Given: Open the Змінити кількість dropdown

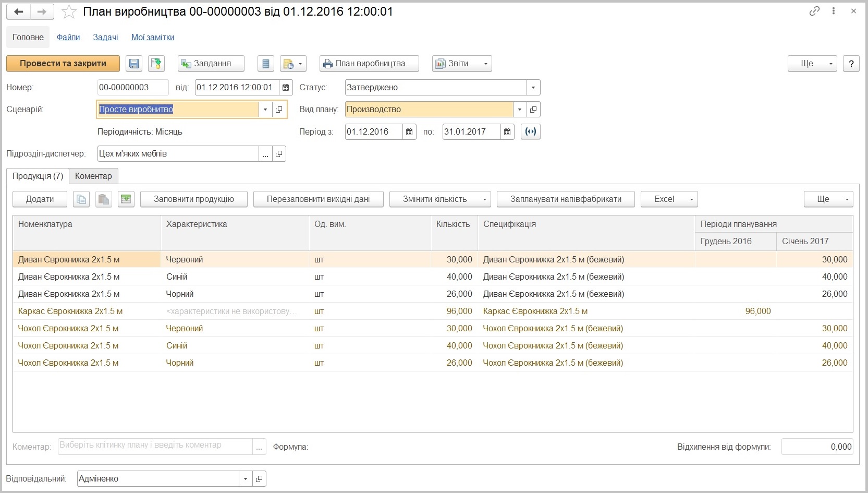Looking at the screenshot, I should click(x=440, y=199).
